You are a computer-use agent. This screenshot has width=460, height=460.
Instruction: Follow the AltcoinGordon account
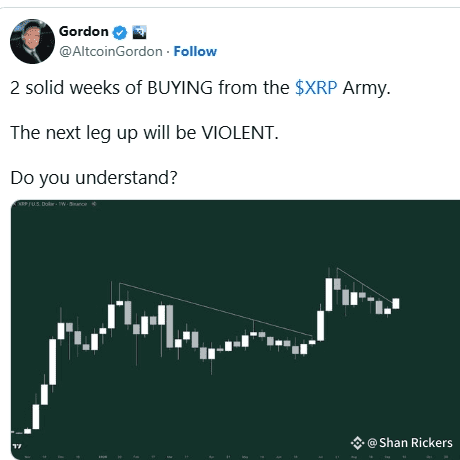coord(195,51)
